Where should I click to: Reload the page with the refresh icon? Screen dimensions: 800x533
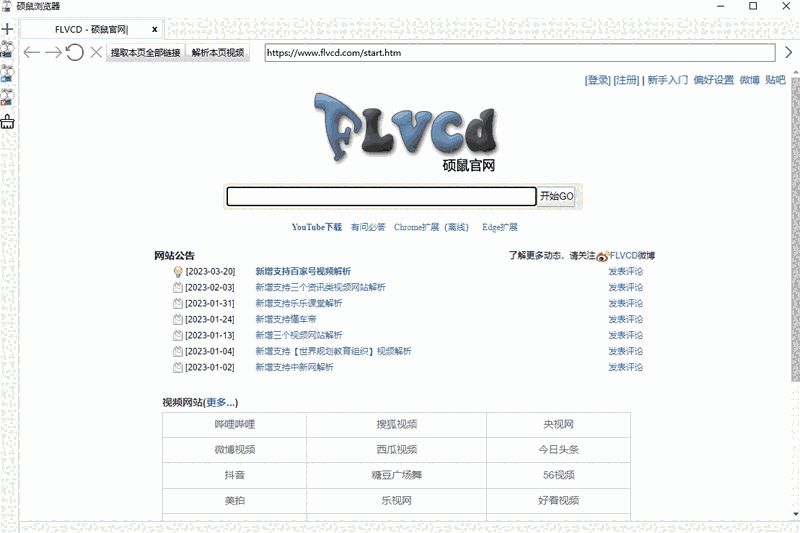tap(74, 52)
